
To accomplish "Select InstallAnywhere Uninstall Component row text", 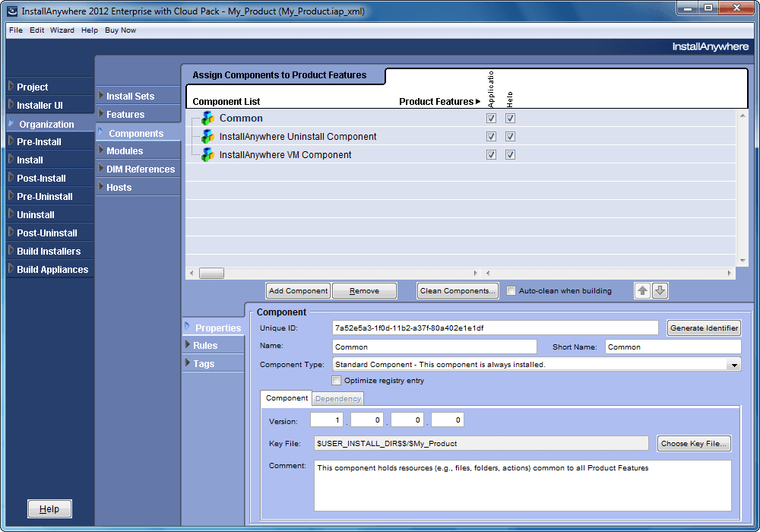I will click(298, 137).
